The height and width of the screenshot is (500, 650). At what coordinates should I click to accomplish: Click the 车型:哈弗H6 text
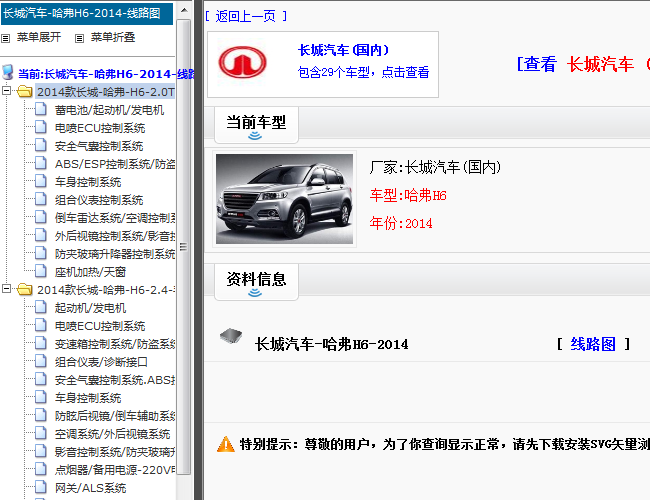(408, 195)
